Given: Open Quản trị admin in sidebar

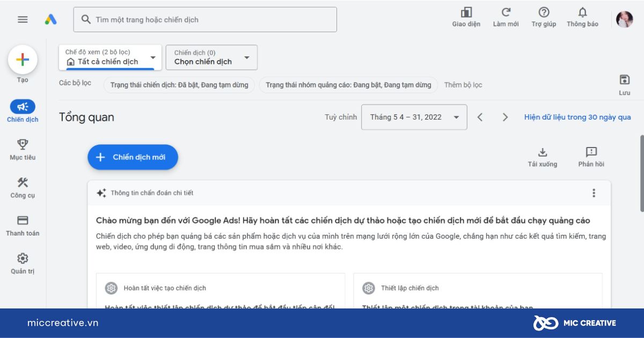Looking at the screenshot, I should (23, 263).
